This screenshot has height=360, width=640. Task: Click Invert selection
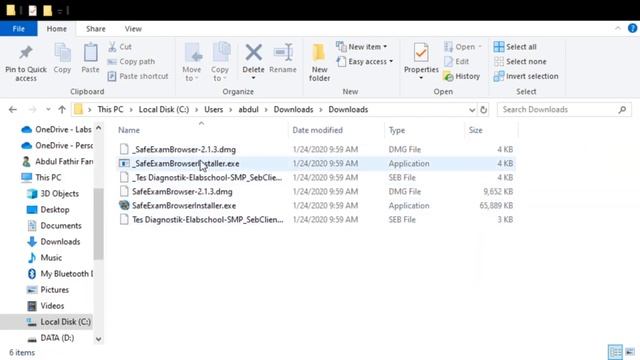coord(526,76)
